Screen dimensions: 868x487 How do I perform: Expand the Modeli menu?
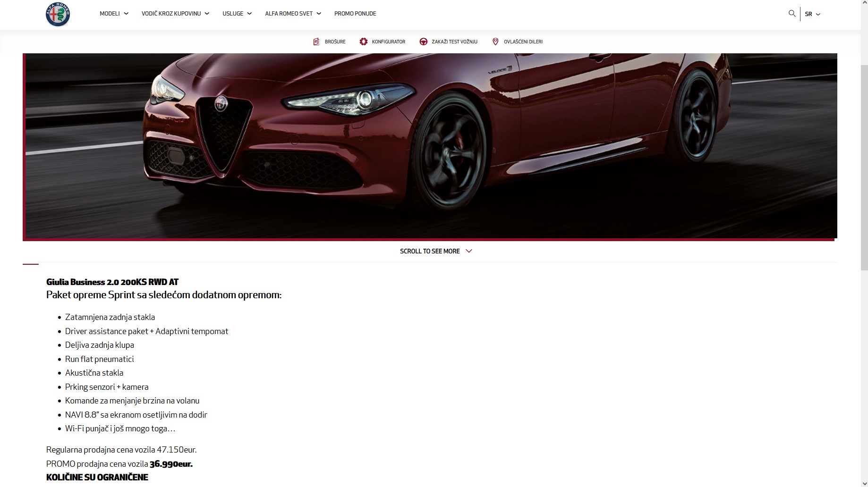click(x=114, y=14)
